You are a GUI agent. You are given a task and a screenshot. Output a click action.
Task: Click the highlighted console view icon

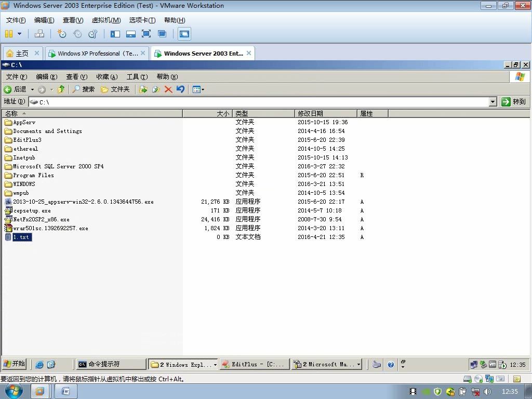(184, 34)
